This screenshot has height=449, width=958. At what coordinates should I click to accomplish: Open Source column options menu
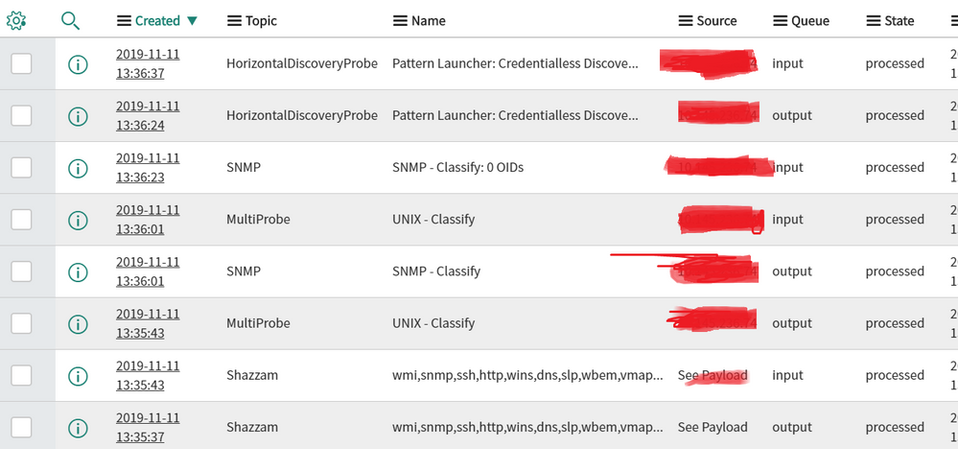[686, 21]
